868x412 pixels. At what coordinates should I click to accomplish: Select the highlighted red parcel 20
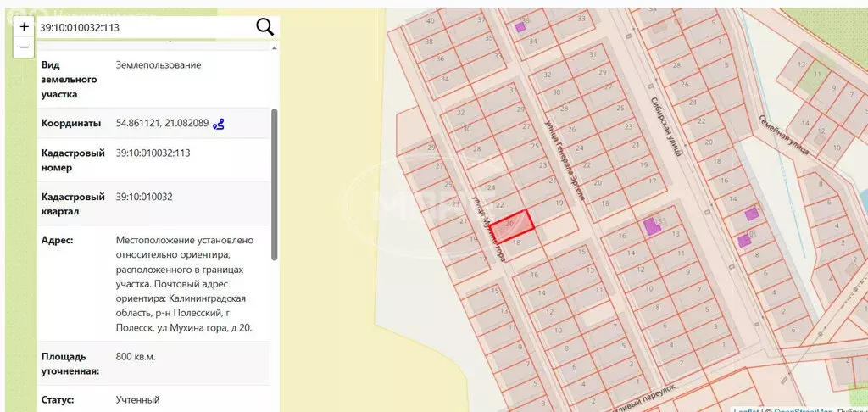(x=512, y=227)
